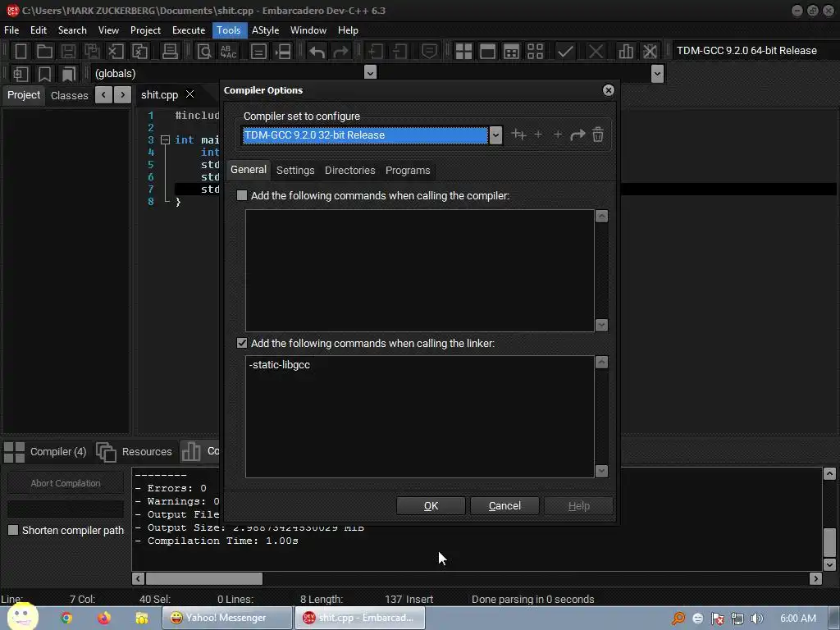The image size is (840, 630).
Task: Open the Search menu
Action: (x=72, y=30)
